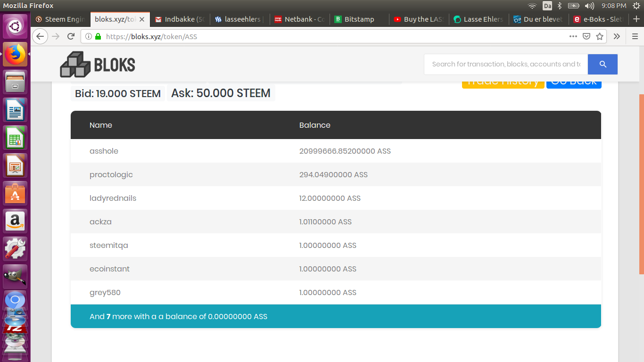Click the orange page scrollbar
Image resolution: width=644 pixels, height=362 pixels.
click(641, 184)
